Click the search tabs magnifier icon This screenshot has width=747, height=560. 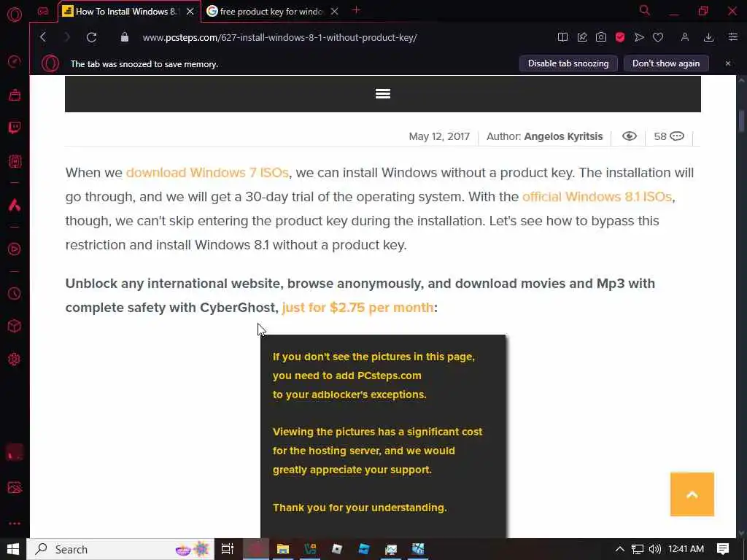(x=645, y=10)
